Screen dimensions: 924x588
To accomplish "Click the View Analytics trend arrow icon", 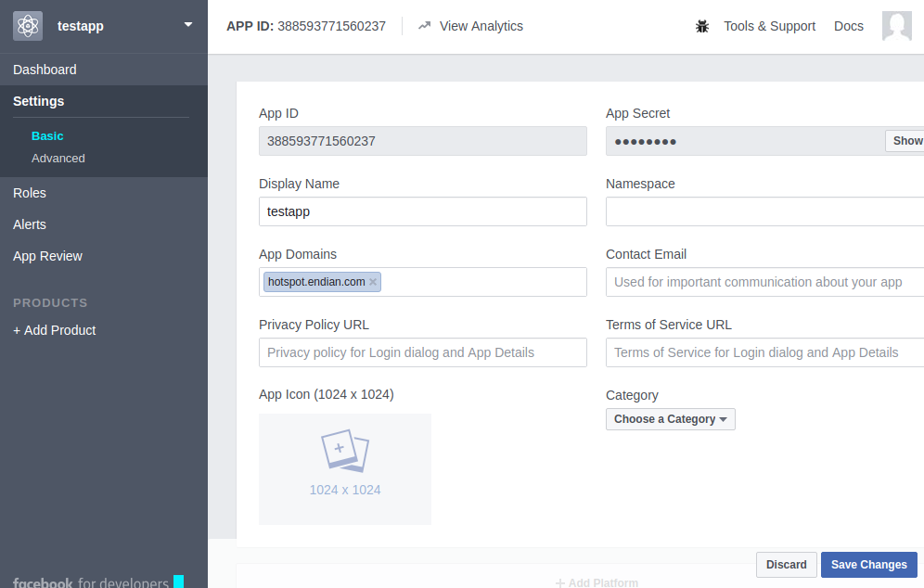I will coord(425,26).
